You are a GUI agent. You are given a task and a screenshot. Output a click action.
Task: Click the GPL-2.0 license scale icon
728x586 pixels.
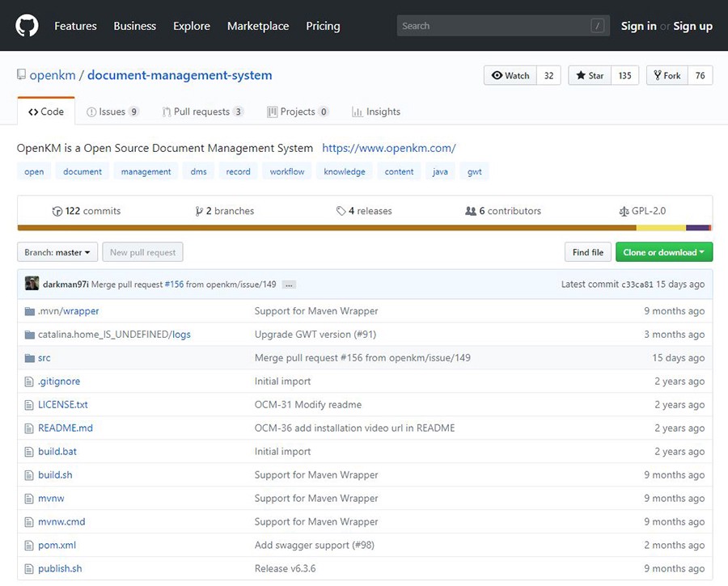(x=623, y=212)
